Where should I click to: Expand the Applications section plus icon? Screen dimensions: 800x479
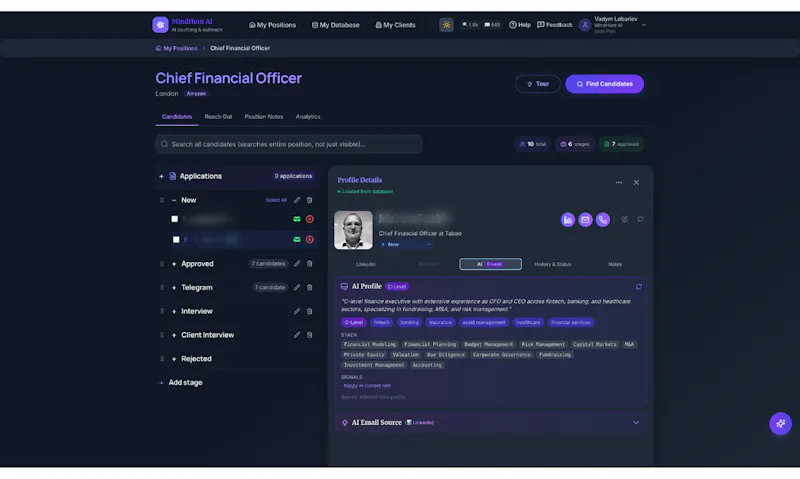[x=161, y=176]
